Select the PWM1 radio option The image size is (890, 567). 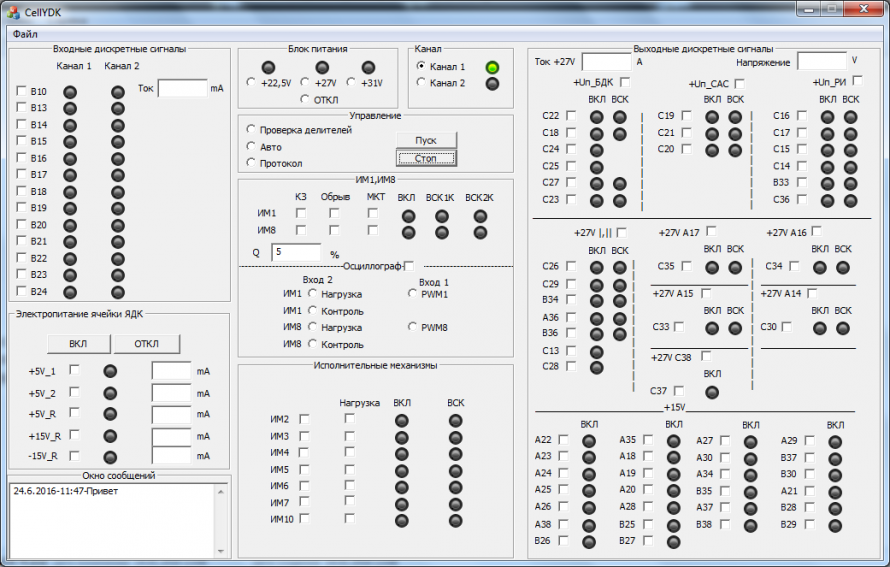(x=412, y=294)
